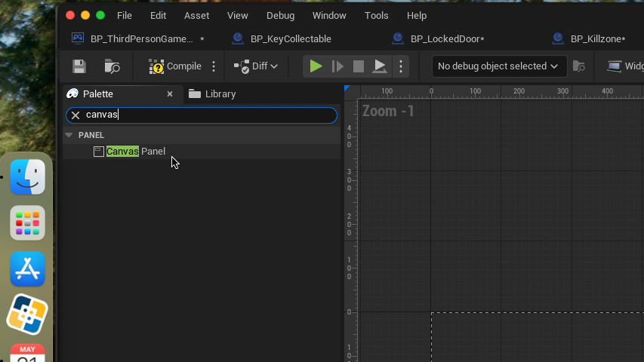Screen dimensions: 644x362
Task: Select Canvas Panel in the palette
Action: click(x=136, y=152)
